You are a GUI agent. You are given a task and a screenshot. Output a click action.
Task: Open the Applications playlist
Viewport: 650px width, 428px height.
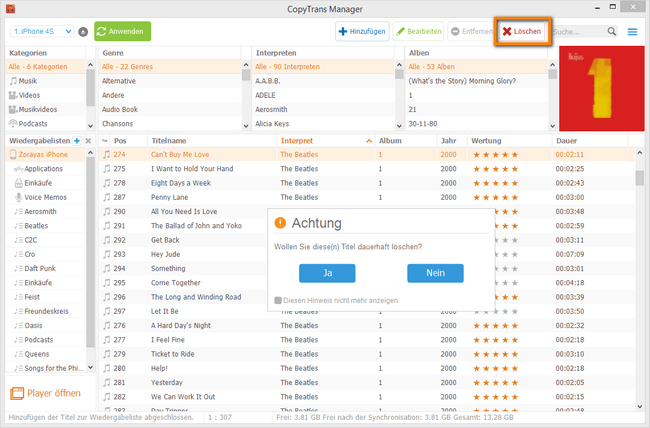46,169
